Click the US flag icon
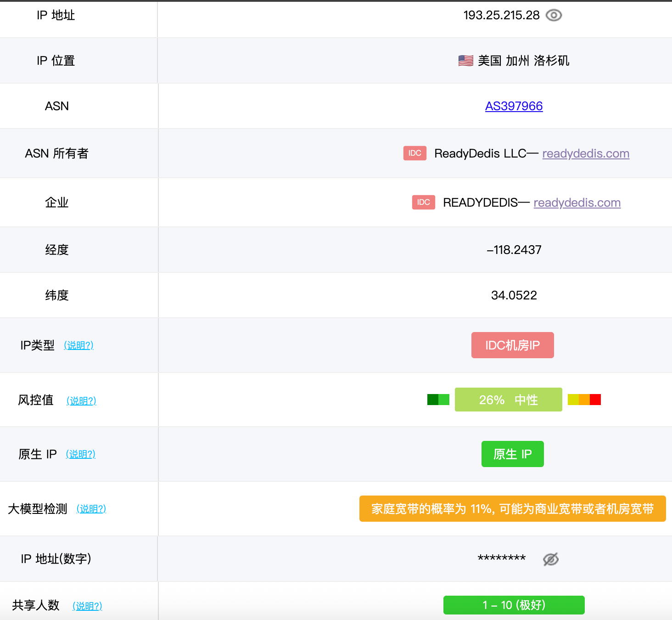The image size is (672, 620). [x=465, y=61]
